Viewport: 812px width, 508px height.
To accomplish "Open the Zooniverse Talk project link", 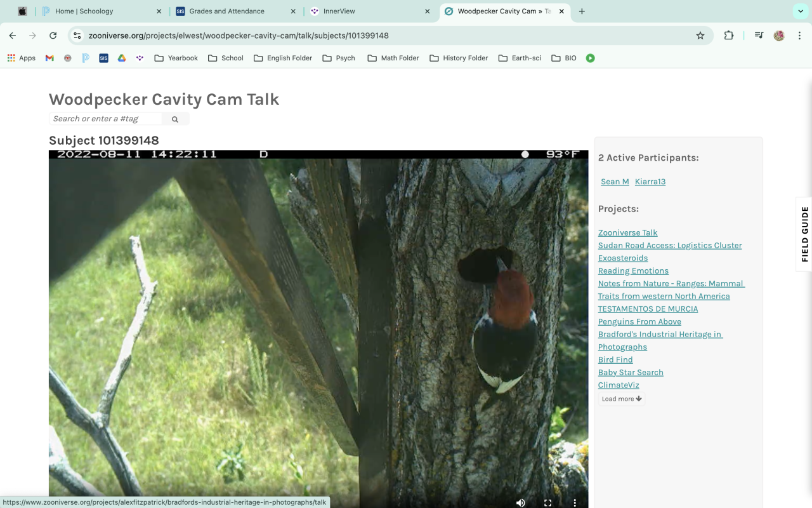I will pos(627,232).
